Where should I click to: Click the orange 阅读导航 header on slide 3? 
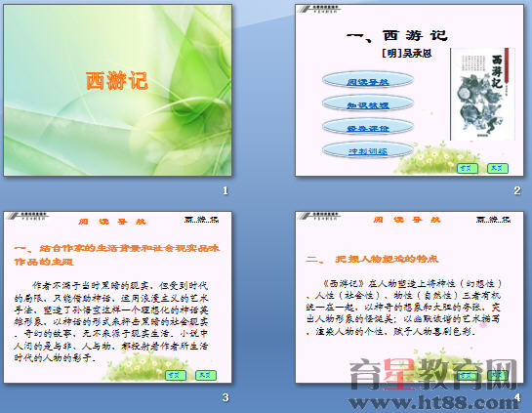112,222
